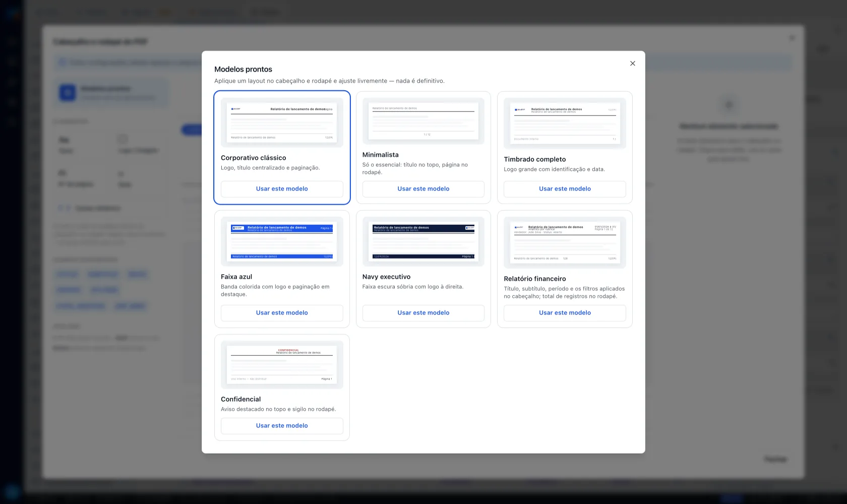The image size is (847, 504).
Task: Click the Relatório financeiro preview thumbnail
Action: click(565, 242)
